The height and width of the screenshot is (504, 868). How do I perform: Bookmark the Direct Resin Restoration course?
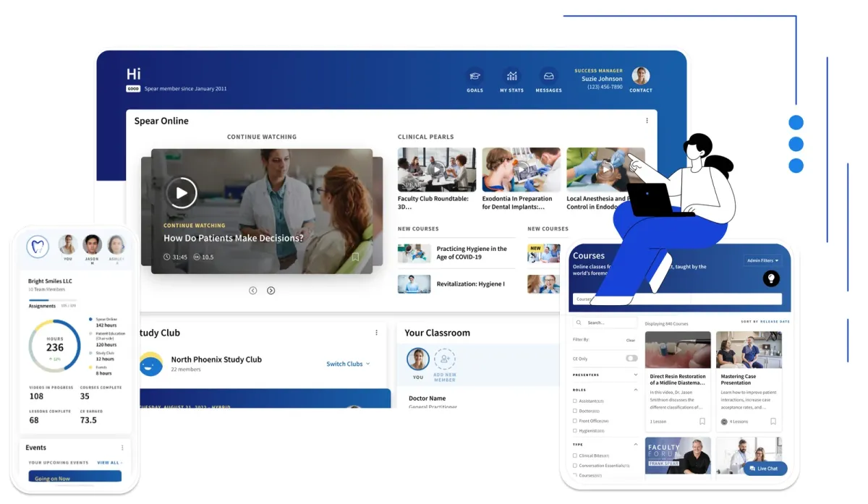point(702,422)
